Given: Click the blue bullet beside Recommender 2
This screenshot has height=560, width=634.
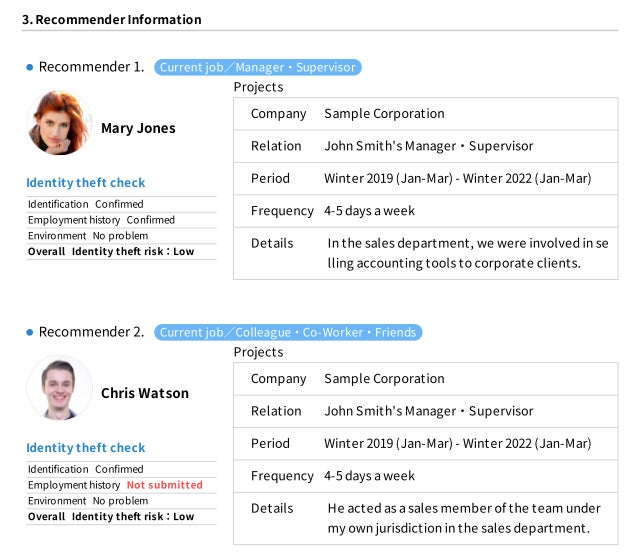Looking at the screenshot, I should click(x=30, y=332).
